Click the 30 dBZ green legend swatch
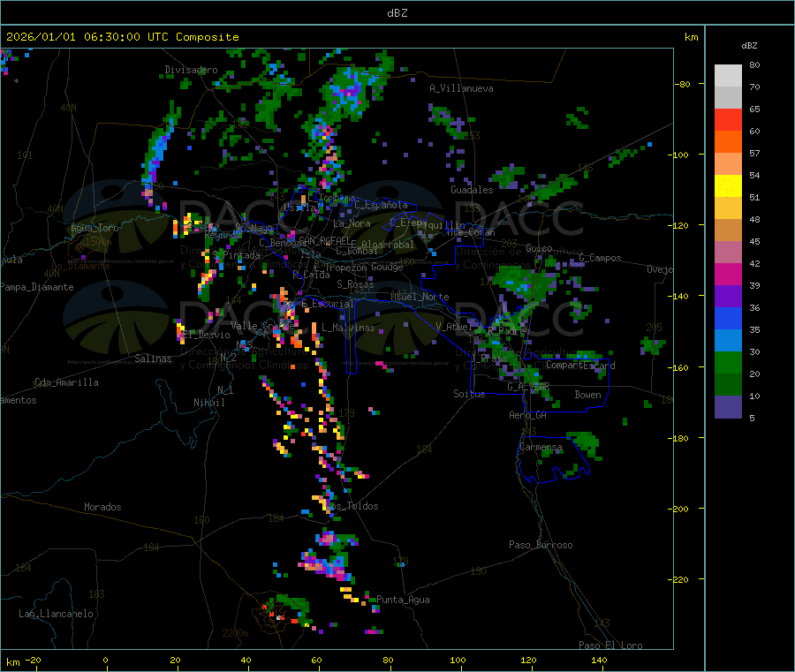The image size is (795, 672). coord(728,362)
